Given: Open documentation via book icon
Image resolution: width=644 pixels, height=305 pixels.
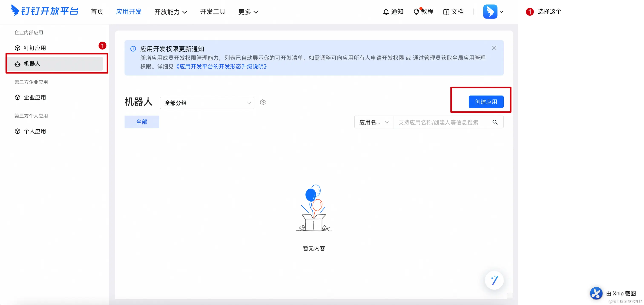Looking at the screenshot, I should pos(446,12).
